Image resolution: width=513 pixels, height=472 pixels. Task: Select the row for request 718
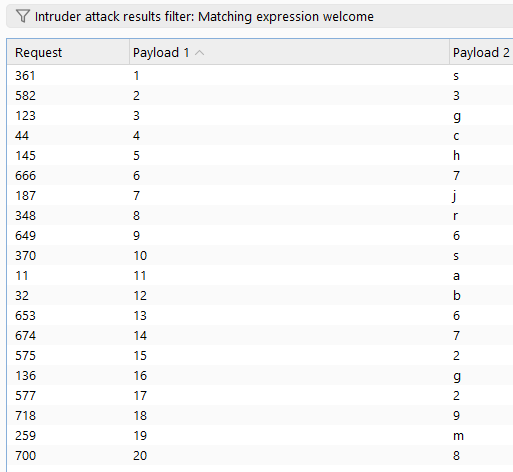[260, 416]
